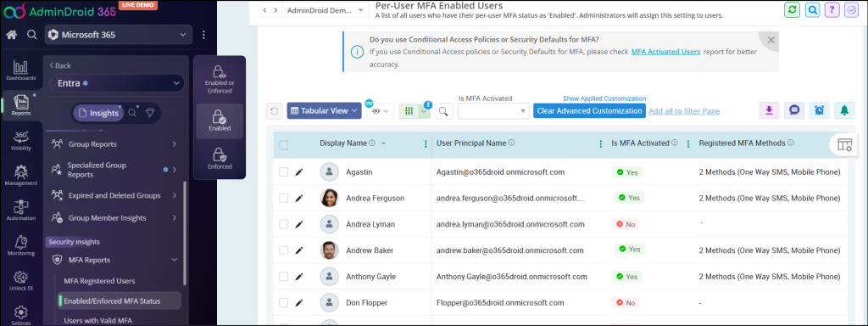The width and height of the screenshot is (868, 326).
Task: Click the alarm clock schedule icon
Action: point(820,110)
